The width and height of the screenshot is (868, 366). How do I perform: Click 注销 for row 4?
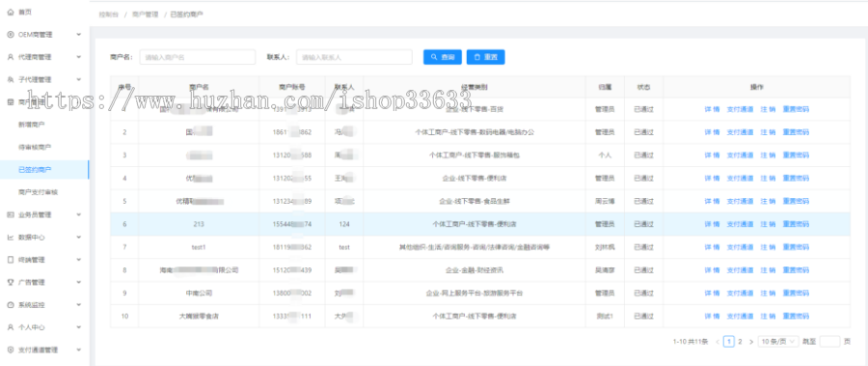point(768,178)
